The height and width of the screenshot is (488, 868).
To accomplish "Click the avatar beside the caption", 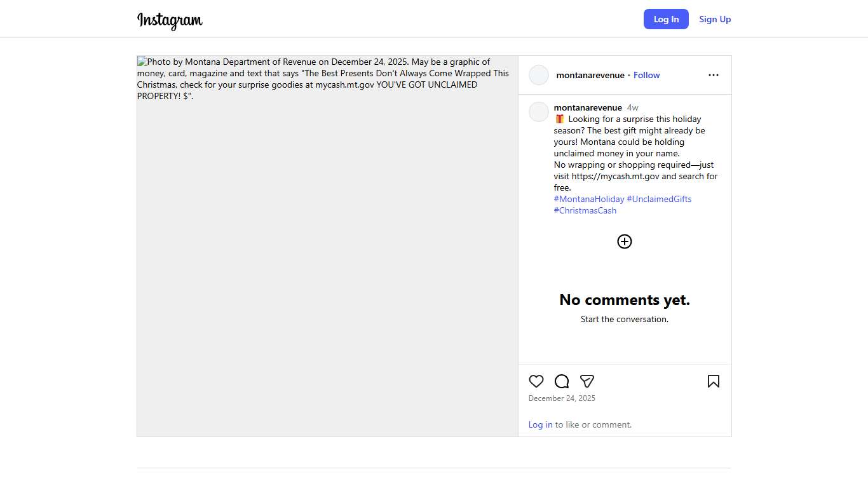I will pyautogui.click(x=539, y=112).
